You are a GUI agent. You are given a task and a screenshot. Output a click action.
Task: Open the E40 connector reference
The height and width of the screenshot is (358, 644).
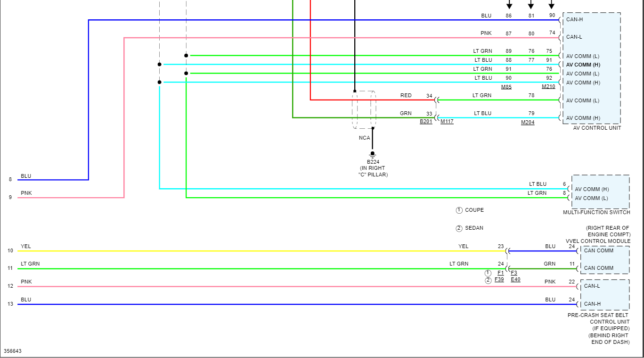515,280
